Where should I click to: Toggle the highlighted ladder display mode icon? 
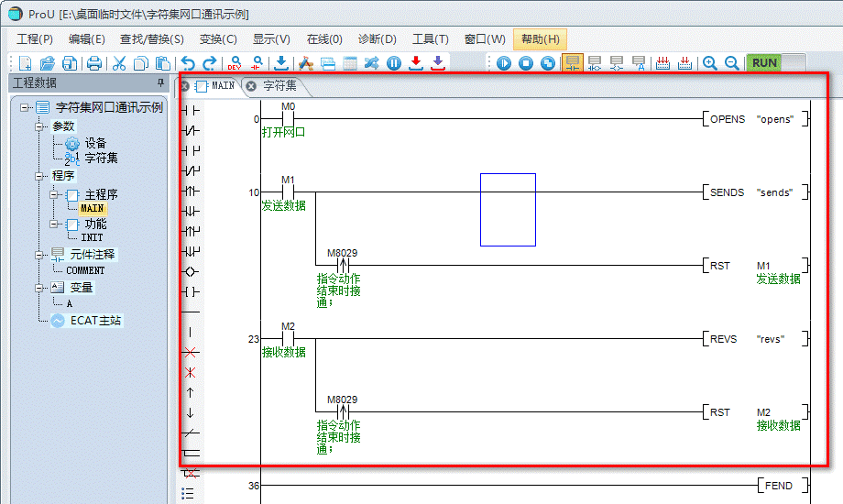click(573, 63)
